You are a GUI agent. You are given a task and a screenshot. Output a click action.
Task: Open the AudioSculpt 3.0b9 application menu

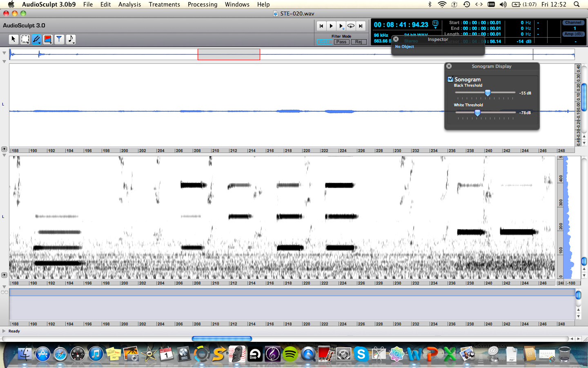49,4
